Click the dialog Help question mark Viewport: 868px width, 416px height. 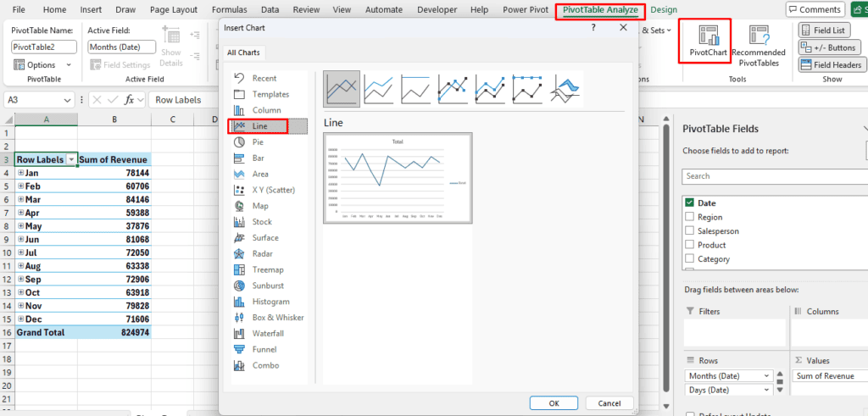coord(593,28)
